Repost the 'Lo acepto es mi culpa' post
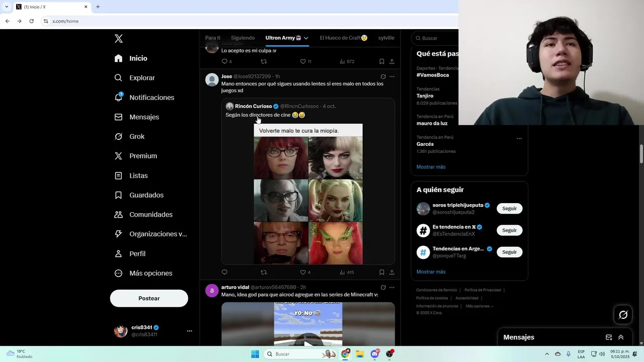 264,61
